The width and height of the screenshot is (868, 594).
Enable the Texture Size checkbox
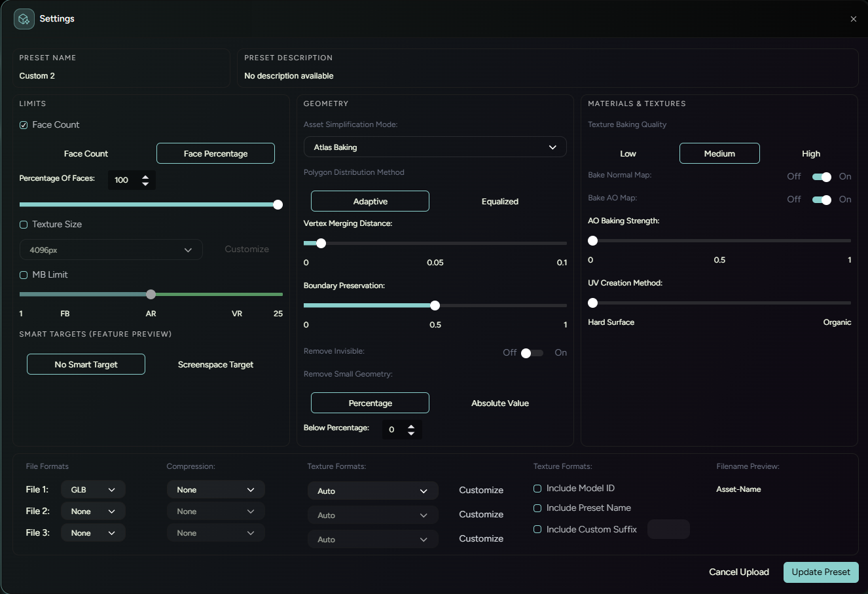pyautogui.click(x=24, y=225)
